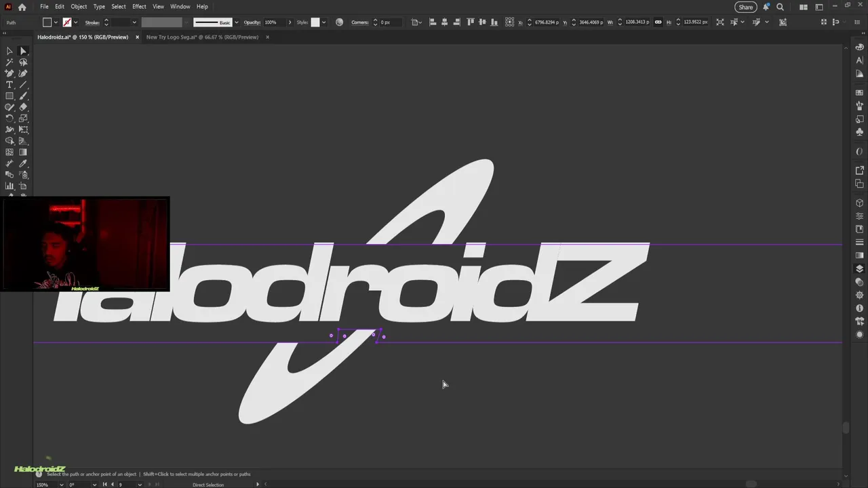Pick the Gradient tool
Viewport: 868px width, 488px height.
point(23,152)
